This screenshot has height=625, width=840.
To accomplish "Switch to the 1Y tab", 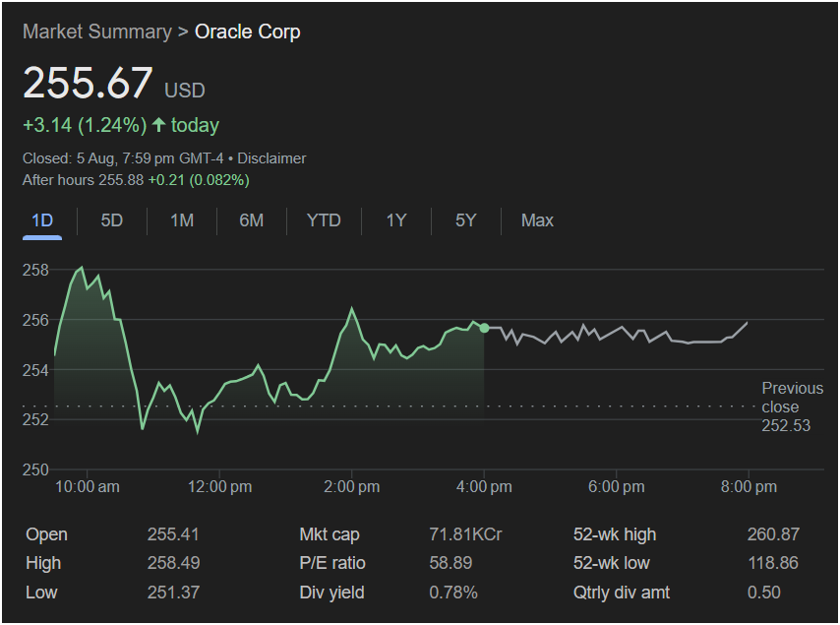I will click(x=396, y=220).
